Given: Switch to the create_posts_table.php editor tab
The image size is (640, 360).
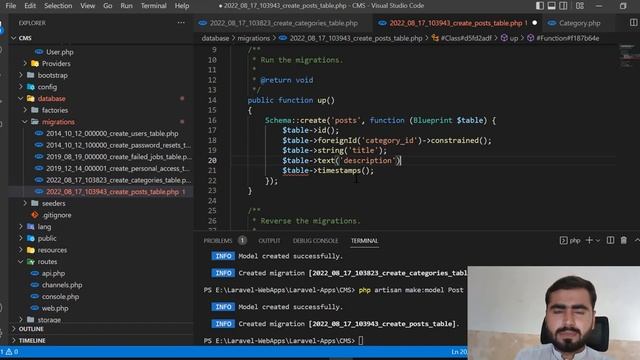Looking at the screenshot, I should pos(458,23).
